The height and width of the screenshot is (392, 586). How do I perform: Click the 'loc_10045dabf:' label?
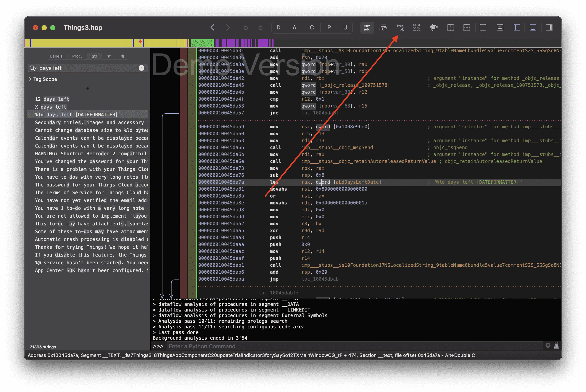click(278, 293)
